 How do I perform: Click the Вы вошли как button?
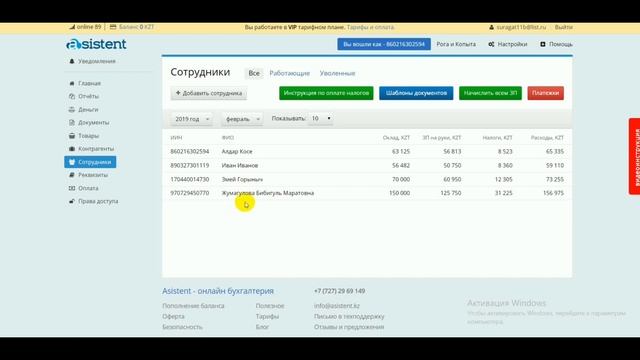pyautogui.click(x=384, y=44)
